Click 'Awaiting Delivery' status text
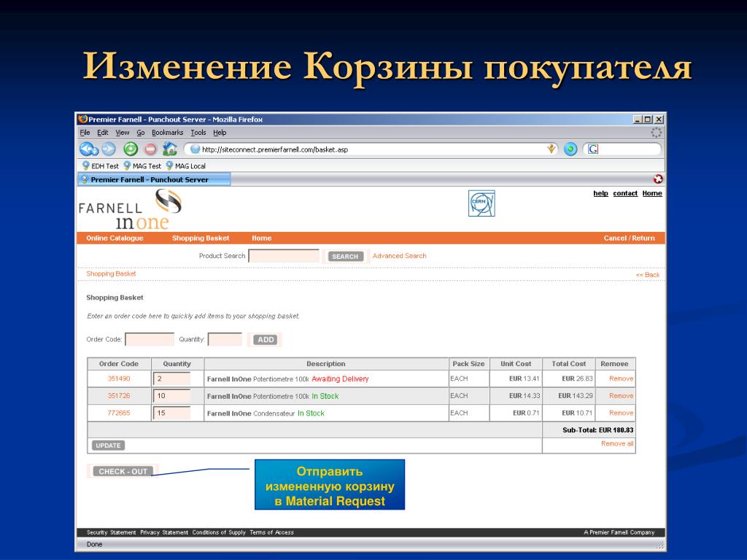The width and height of the screenshot is (747, 560). [340, 379]
